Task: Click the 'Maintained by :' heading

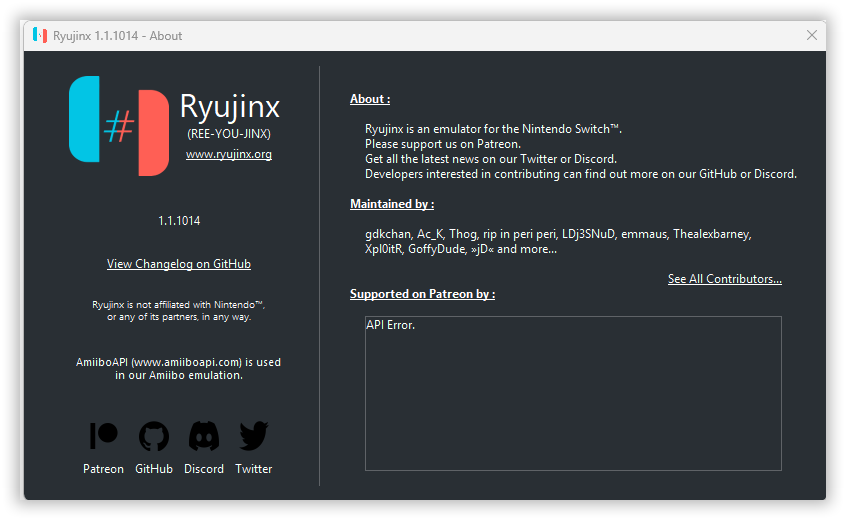Action: point(392,204)
